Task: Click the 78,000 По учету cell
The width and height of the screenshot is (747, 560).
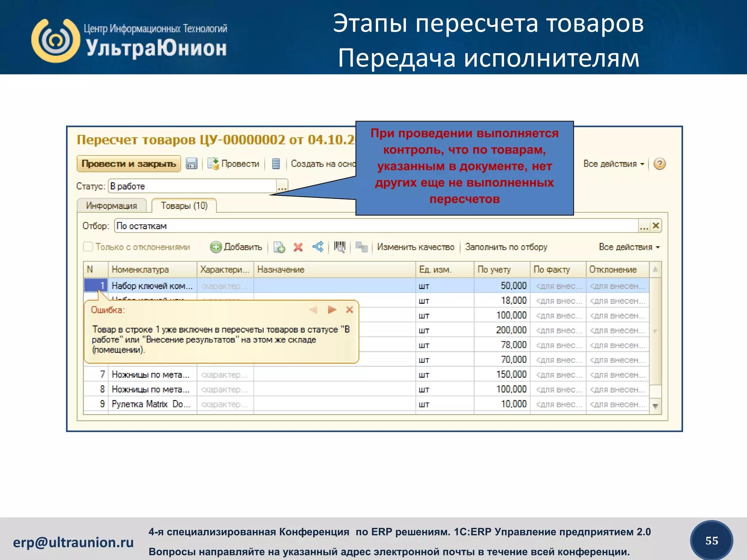Action: (502, 345)
